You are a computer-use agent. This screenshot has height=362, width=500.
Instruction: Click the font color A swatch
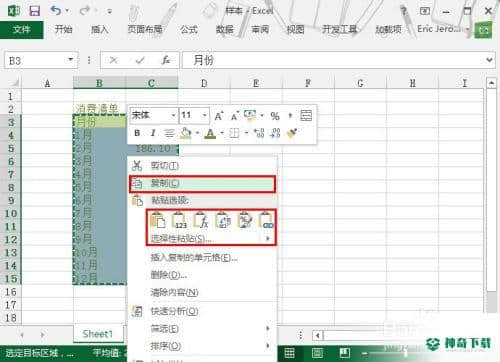[210, 133]
